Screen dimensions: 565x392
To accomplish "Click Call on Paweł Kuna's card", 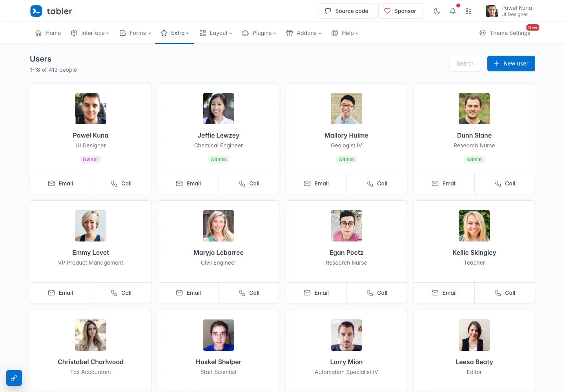I will [x=121, y=183].
